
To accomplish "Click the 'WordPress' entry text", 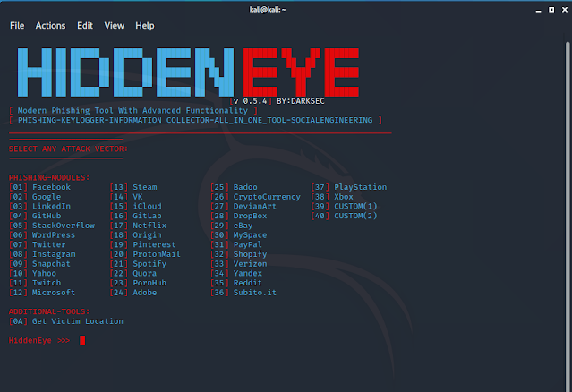I will tap(54, 235).
